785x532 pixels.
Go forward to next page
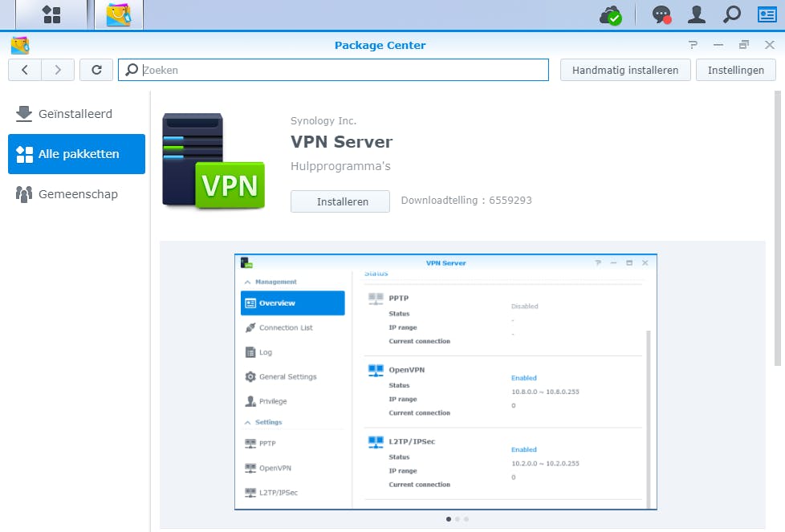[x=58, y=70]
